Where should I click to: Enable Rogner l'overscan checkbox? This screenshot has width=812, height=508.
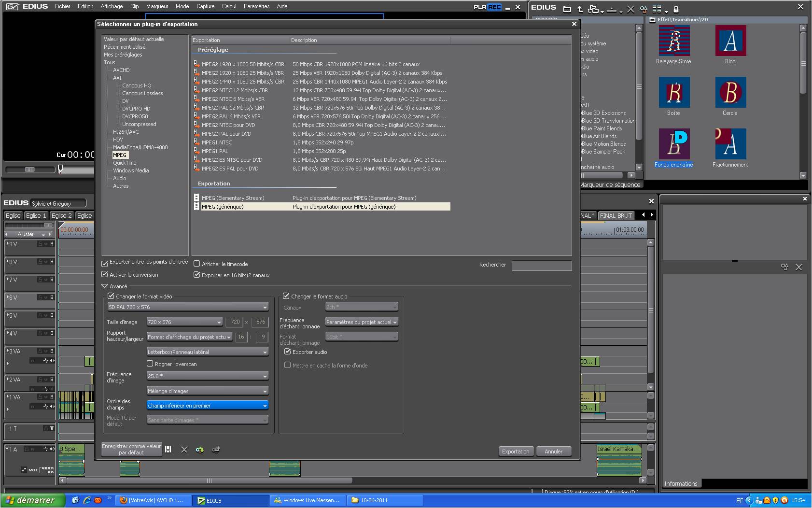[150, 364]
